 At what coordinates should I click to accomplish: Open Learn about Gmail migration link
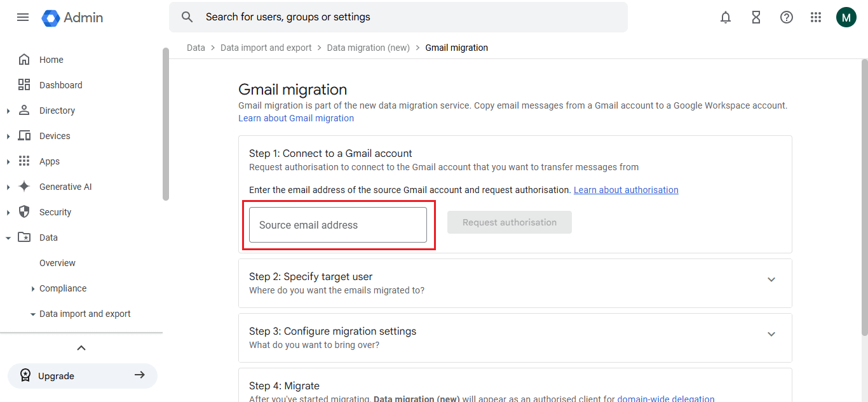point(296,118)
